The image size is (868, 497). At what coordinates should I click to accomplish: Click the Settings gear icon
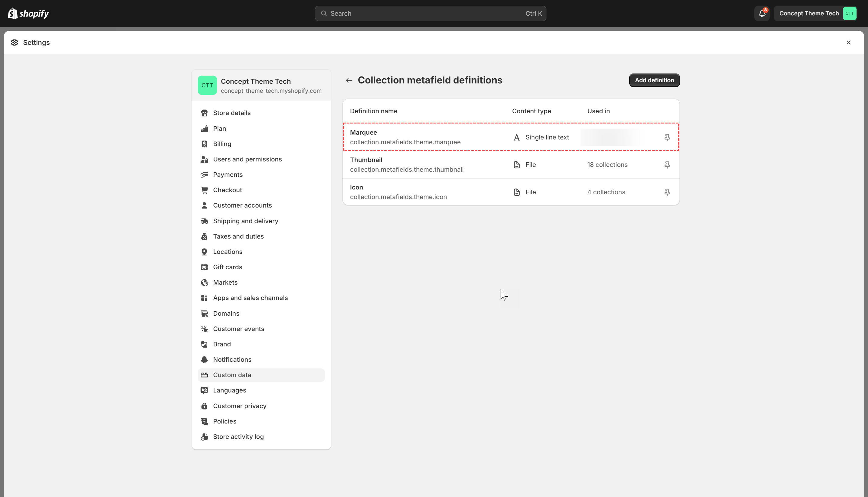[14, 42]
